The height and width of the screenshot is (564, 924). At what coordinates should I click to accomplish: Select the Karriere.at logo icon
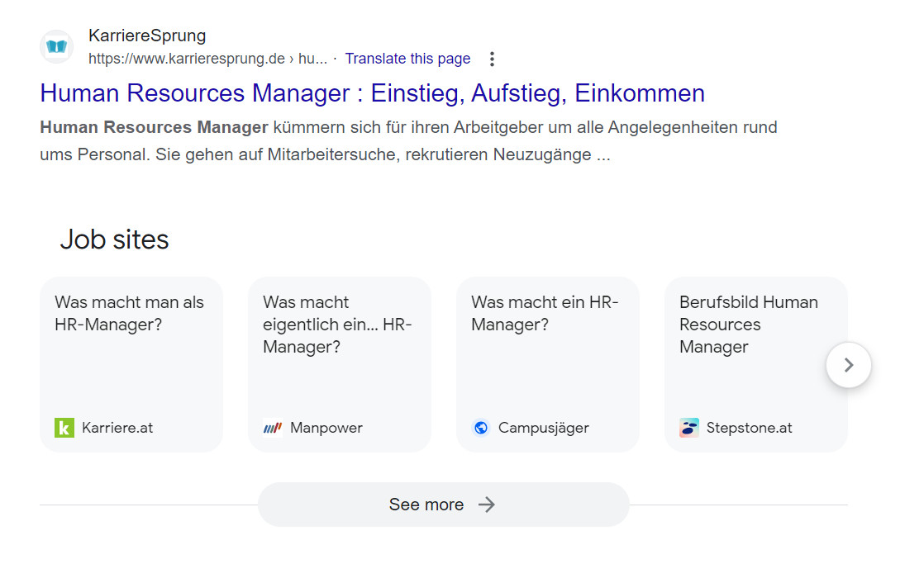(65, 428)
